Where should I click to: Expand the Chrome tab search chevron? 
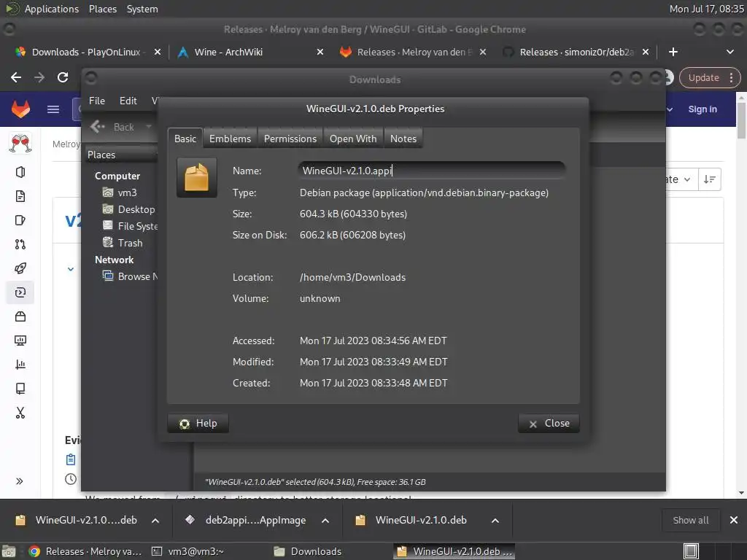(x=729, y=52)
